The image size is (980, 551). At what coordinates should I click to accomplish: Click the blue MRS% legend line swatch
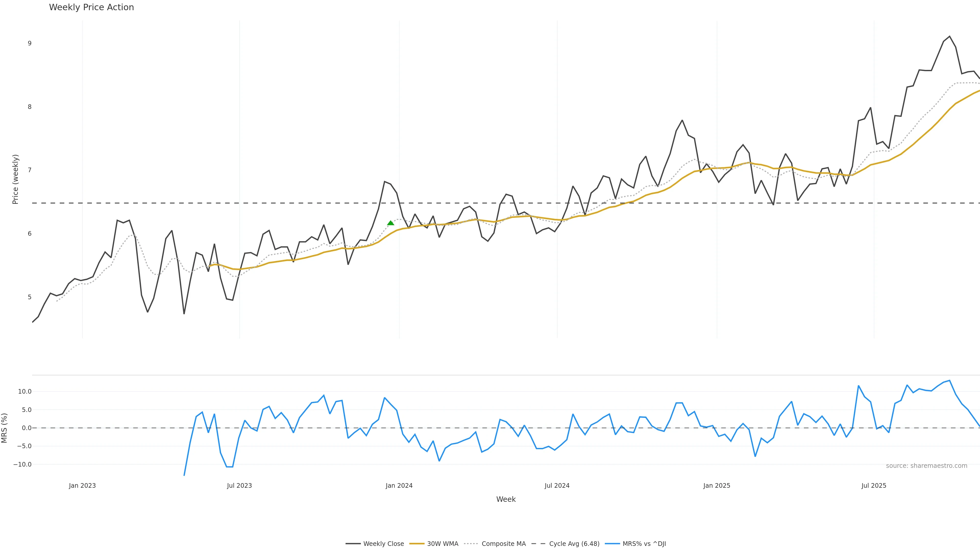click(x=612, y=544)
